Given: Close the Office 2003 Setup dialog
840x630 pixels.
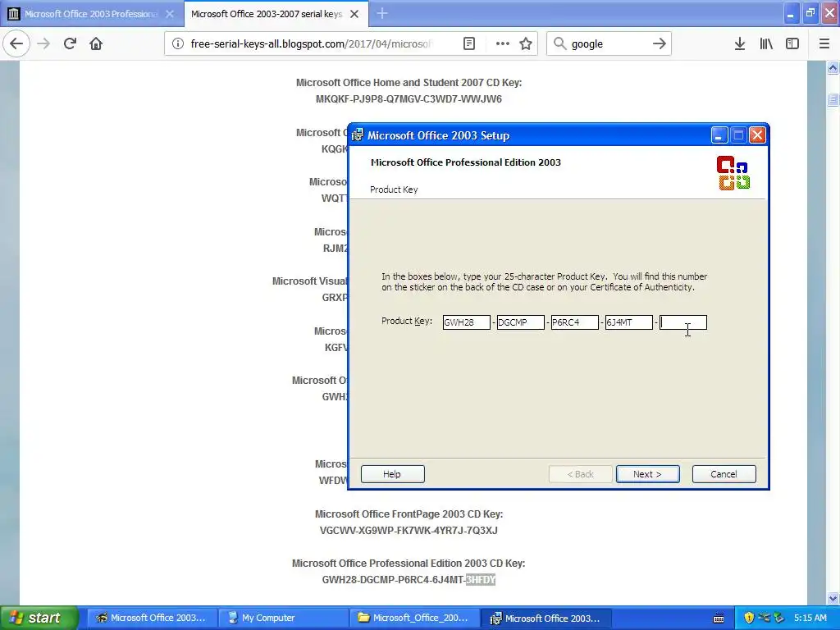Looking at the screenshot, I should [x=757, y=135].
